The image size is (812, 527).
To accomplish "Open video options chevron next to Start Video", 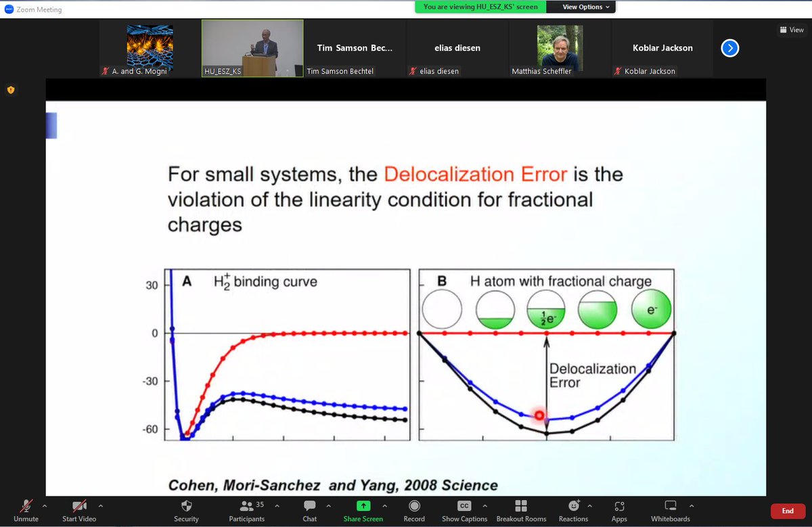I will tap(101, 505).
